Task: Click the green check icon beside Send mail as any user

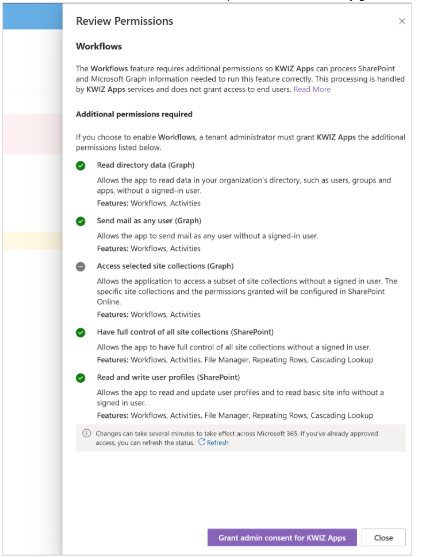Action: tap(81, 221)
